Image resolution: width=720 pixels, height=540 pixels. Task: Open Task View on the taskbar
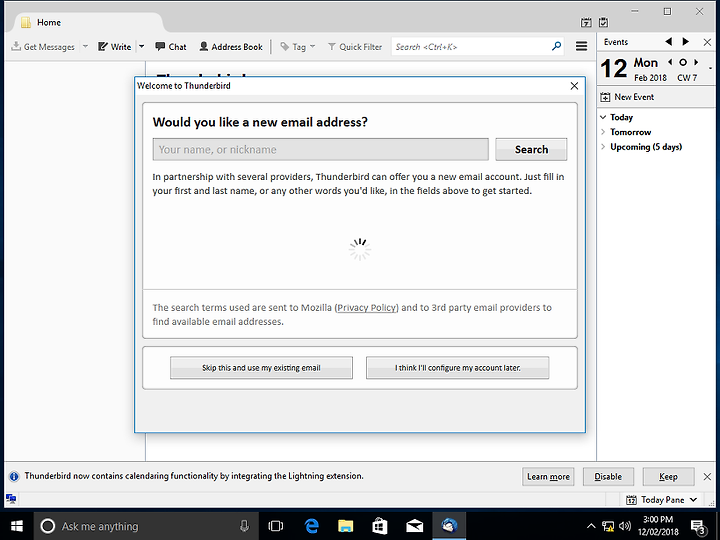(x=276, y=526)
